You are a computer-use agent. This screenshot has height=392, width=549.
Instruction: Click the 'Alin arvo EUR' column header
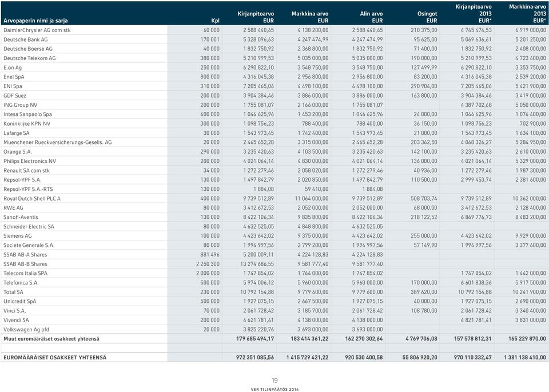click(371, 17)
